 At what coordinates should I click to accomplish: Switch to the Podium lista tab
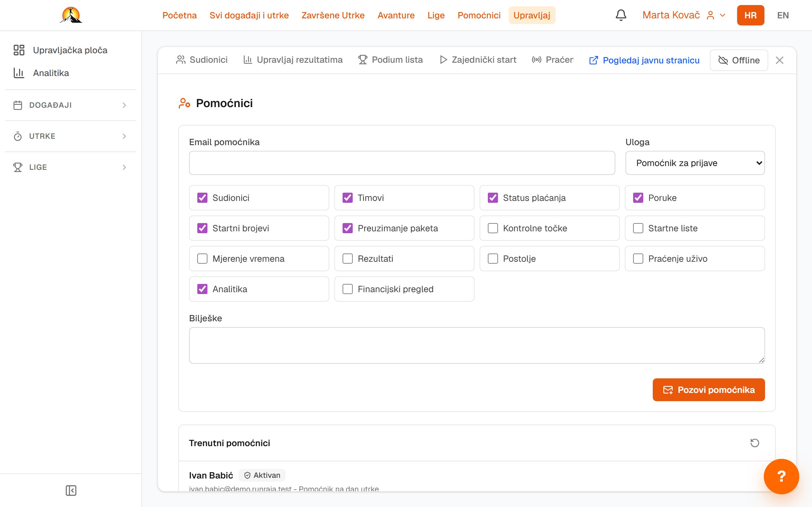tap(390, 60)
